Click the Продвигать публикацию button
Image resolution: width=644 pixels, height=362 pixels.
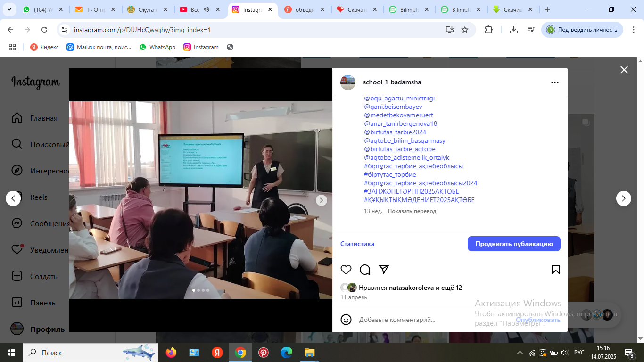(x=514, y=244)
